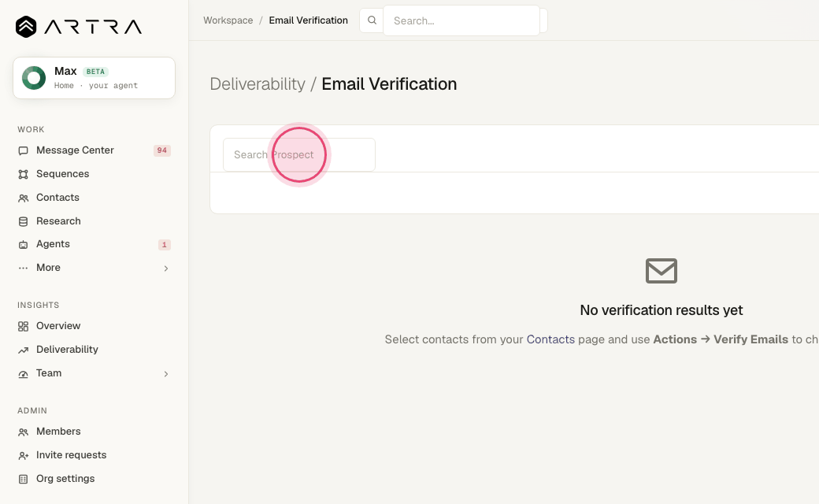Open Max agent avatar icon

point(34,78)
